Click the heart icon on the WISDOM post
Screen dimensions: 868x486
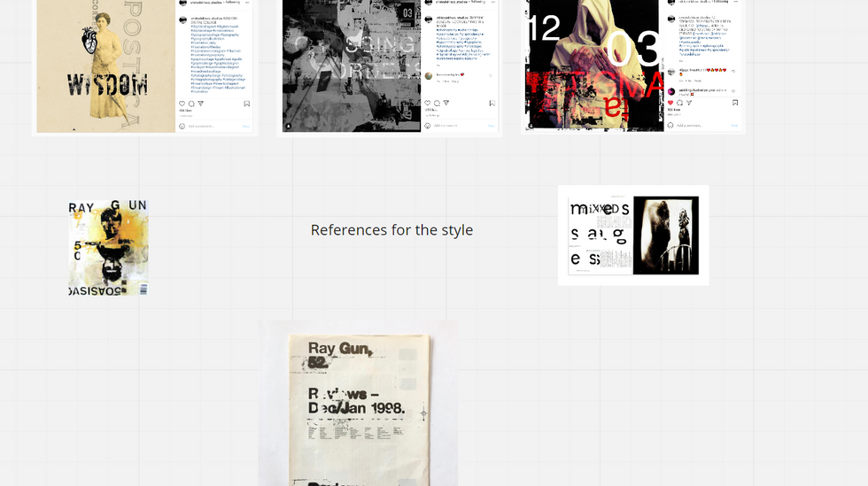coord(182,104)
